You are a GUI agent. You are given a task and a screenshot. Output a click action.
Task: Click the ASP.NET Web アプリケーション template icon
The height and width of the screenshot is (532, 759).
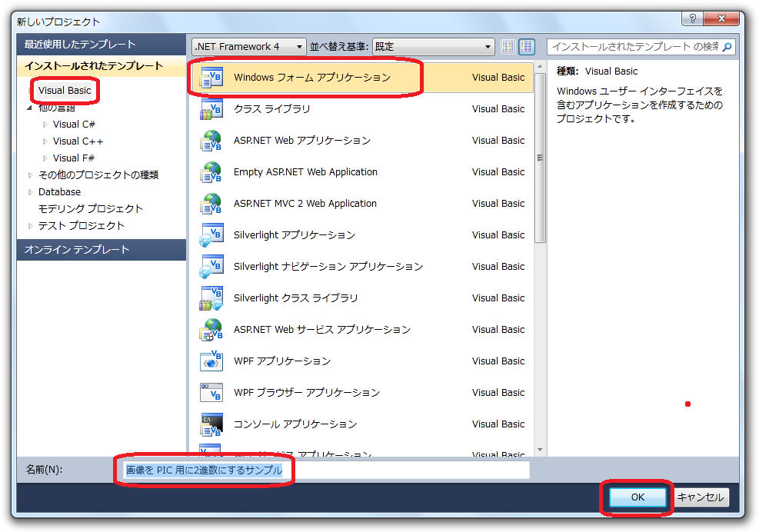[211, 141]
